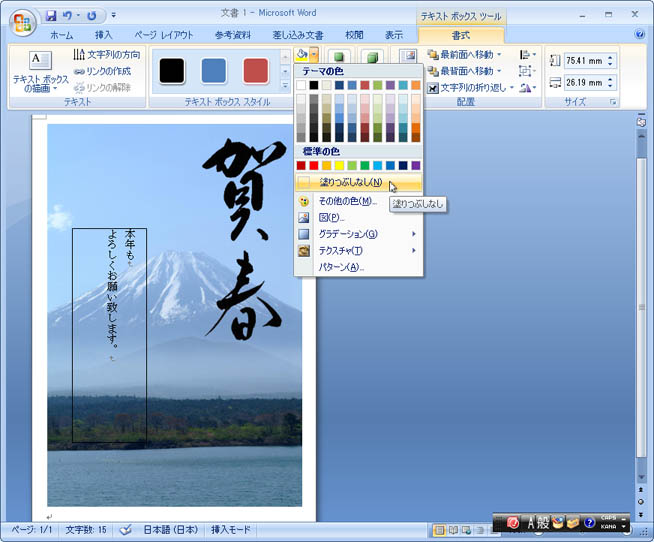Open その他の色 (More Colors) option
Image resolution: width=654 pixels, height=542 pixels.
pos(345,201)
